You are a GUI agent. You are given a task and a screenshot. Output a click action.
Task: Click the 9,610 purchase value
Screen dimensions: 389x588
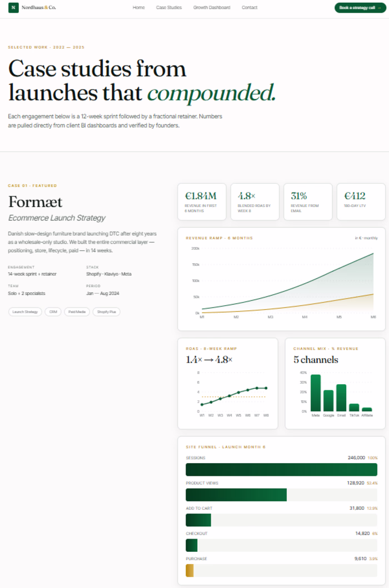coord(361,559)
